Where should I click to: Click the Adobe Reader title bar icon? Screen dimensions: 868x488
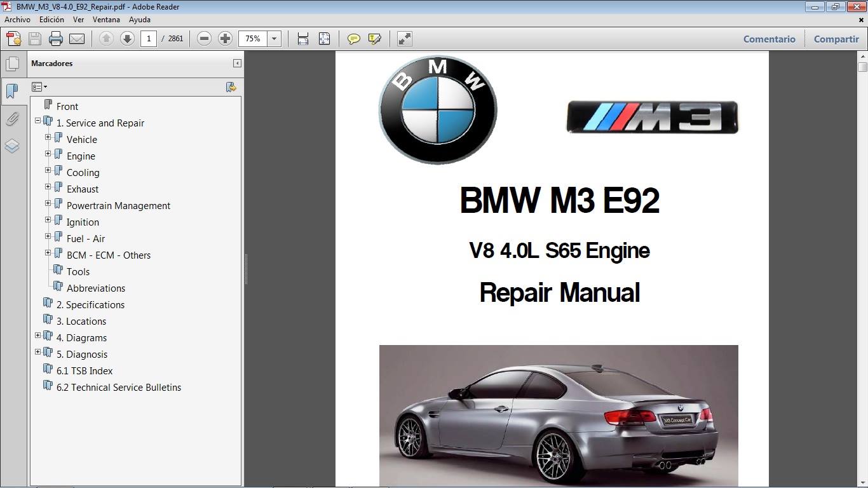(x=8, y=6)
